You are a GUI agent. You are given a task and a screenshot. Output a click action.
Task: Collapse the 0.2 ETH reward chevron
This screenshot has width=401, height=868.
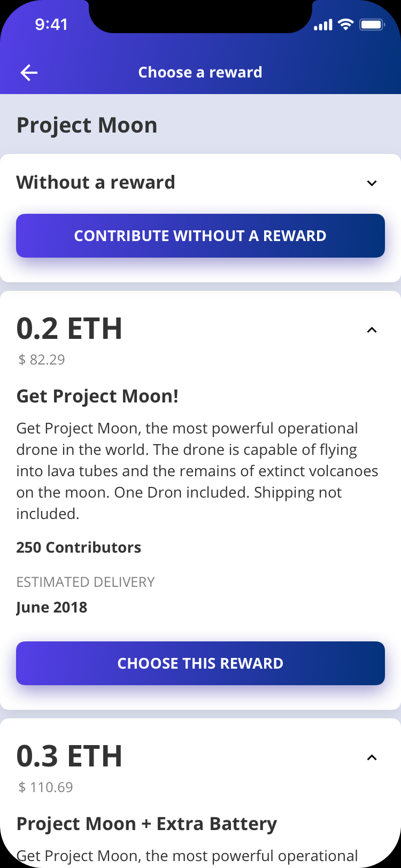pyautogui.click(x=372, y=330)
